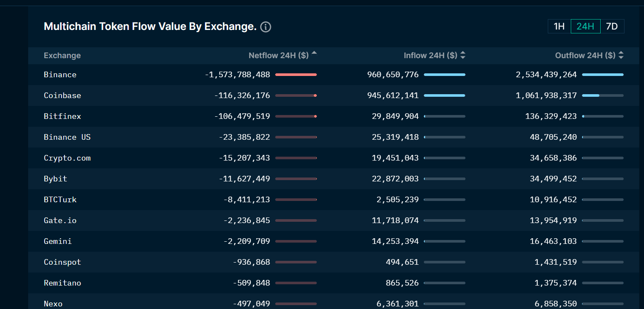Open the info icon beside the title
Screen dimensions: 644x309
click(x=266, y=27)
